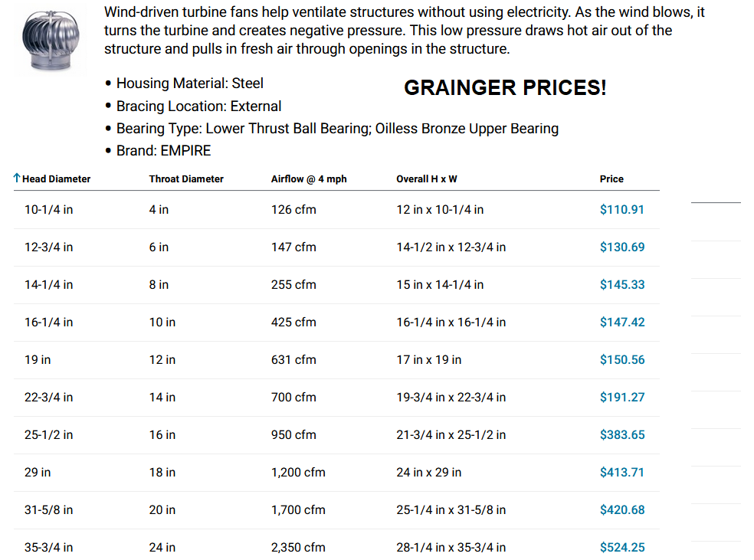Select the $420.68 price link
Image resolution: width=754 pixels, height=560 pixels.
[622, 509]
